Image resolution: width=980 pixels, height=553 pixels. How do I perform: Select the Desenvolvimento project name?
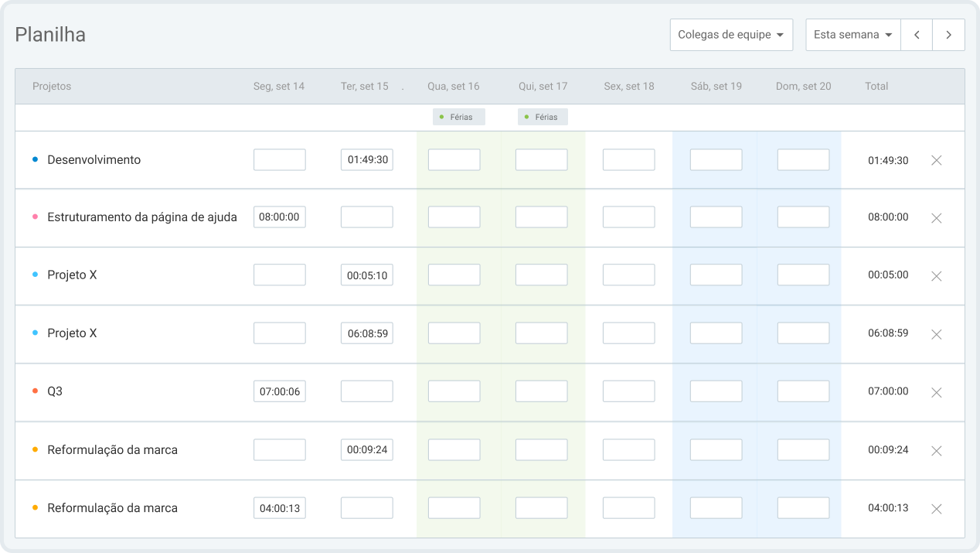[x=94, y=160]
